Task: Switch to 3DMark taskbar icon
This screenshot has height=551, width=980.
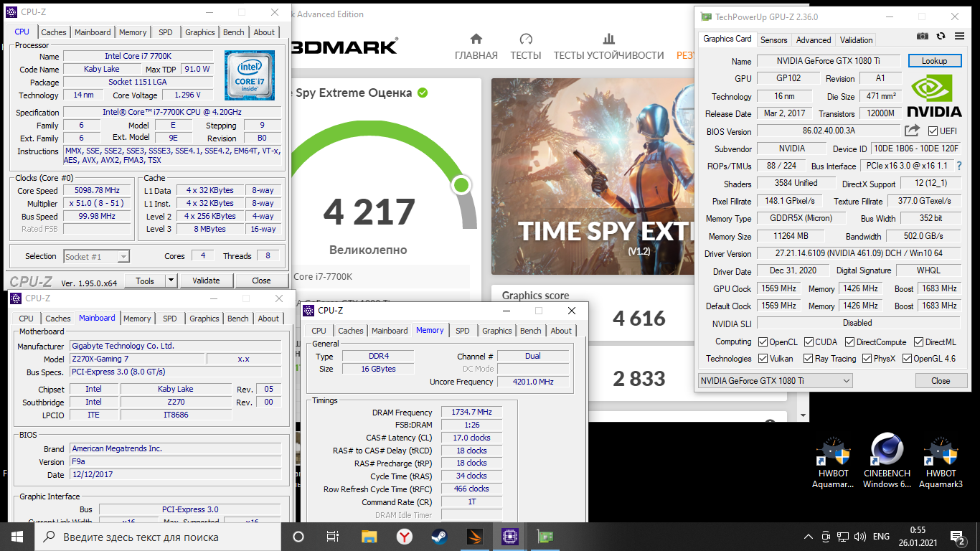Action: (x=475, y=536)
